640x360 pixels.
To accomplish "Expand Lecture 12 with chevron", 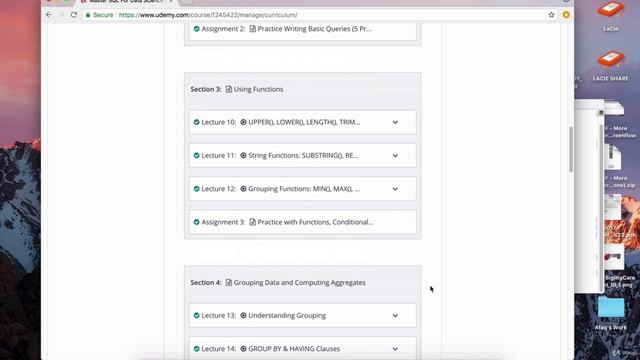I will 395,189.
